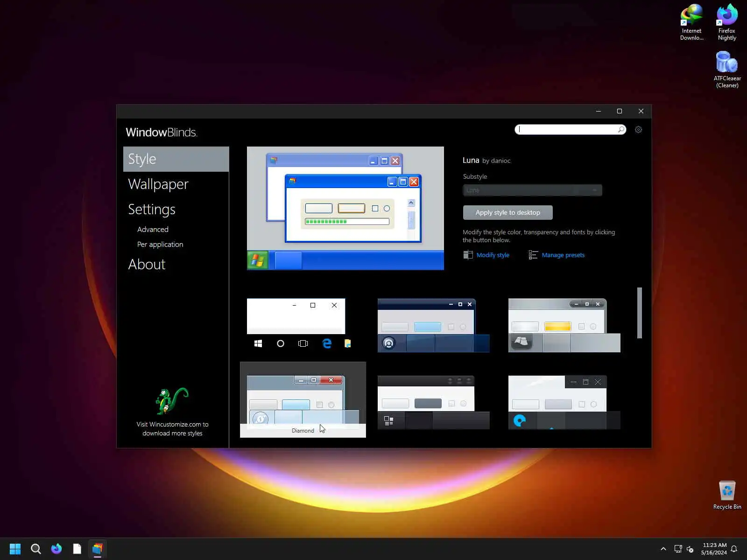
Task: Minimize the WindowBlinds window
Action: (598, 111)
